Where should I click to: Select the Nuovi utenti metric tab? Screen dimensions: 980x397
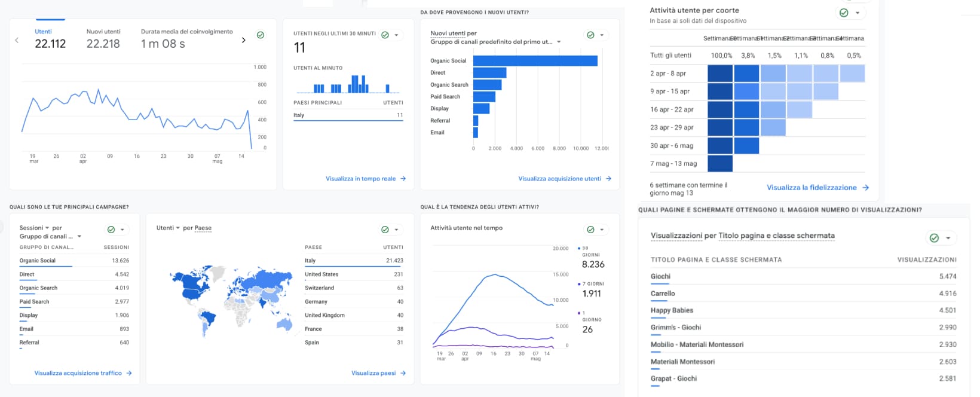103,39
